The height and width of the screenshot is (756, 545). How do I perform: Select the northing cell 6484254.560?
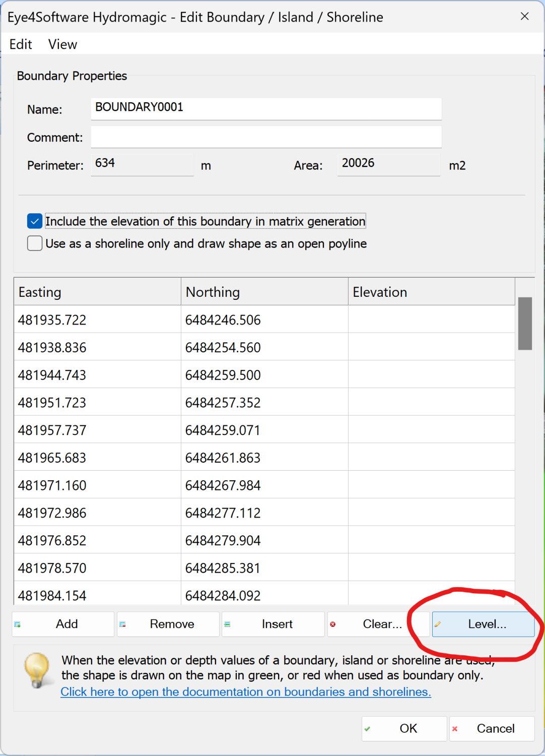(x=264, y=347)
